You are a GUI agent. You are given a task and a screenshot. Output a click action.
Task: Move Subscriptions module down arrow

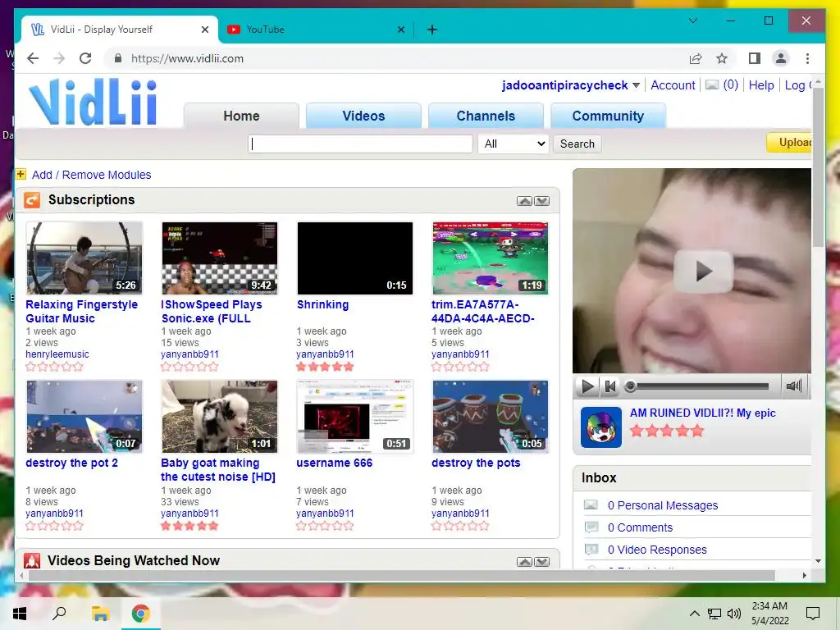tap(542, 201)
